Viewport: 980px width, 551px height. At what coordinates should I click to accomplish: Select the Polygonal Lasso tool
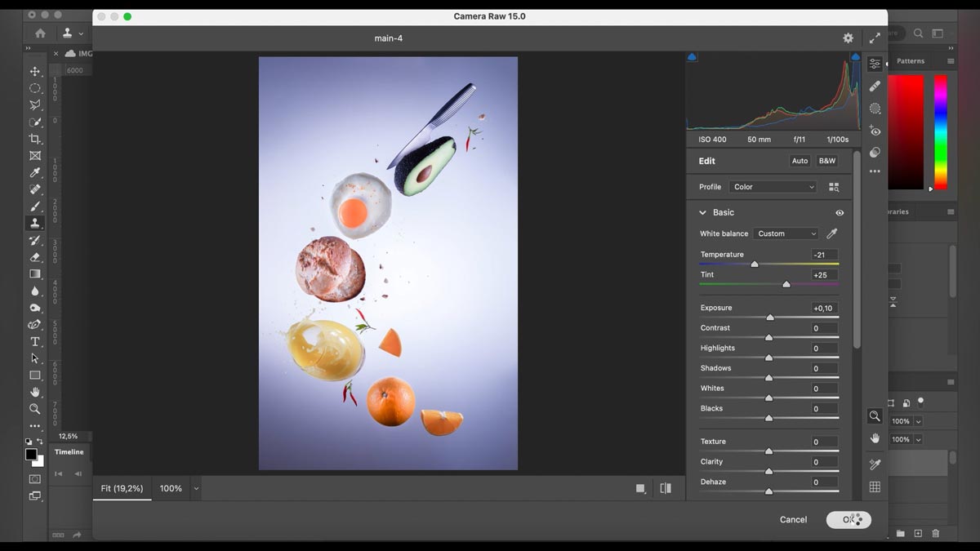[35, 105]
